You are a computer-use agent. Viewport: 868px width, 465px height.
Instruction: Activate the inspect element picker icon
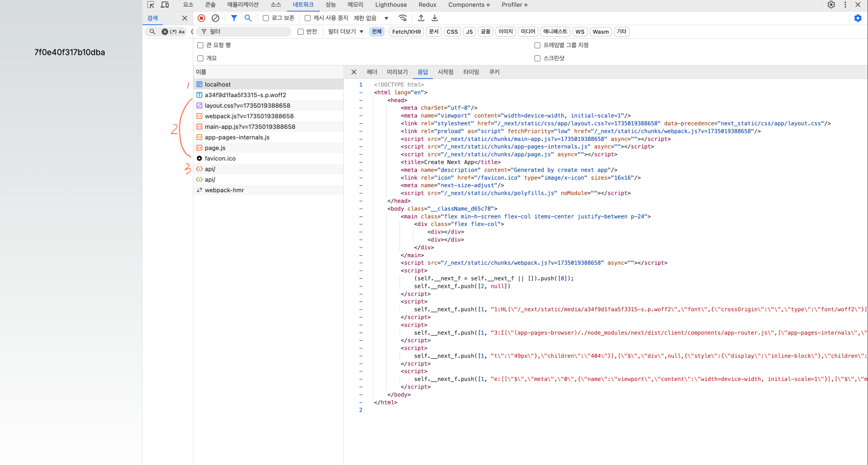point(151,5)
